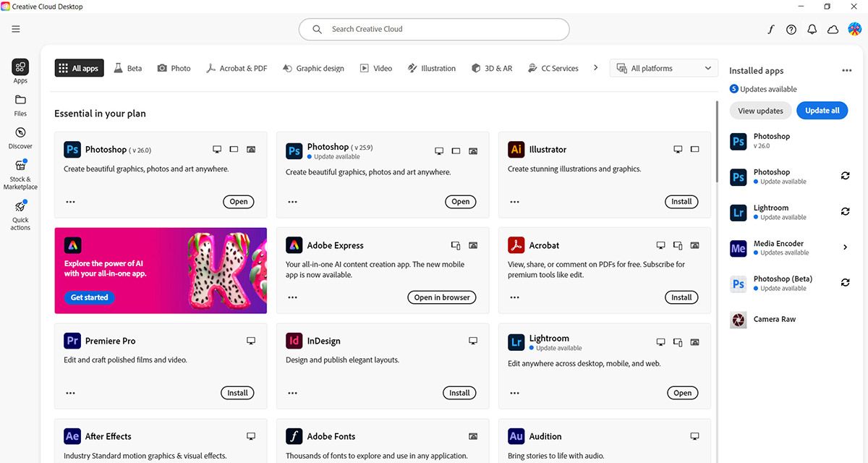Install Illustrator
Screen dimensions: 868x463
(x=681, y=202)
